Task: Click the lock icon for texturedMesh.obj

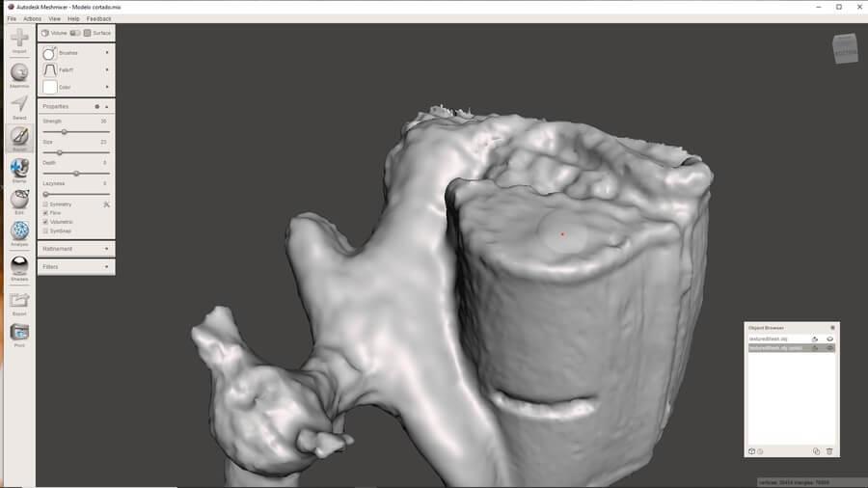Action: [x=815, y=339]
